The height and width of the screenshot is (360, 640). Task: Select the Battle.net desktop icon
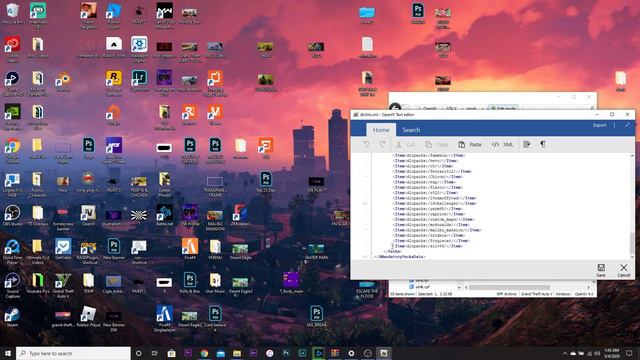click(x=164, y=216)
